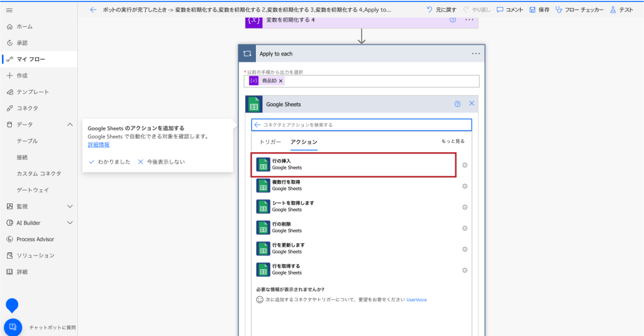Click 保存 to save the flow
Screen dimensions: 644x336
point(539,10)
